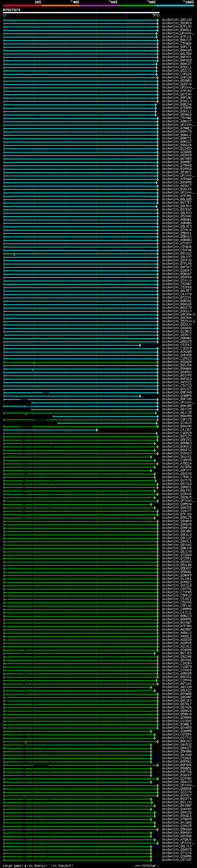Select hit label UniRef100_Q013Z7

177,389
